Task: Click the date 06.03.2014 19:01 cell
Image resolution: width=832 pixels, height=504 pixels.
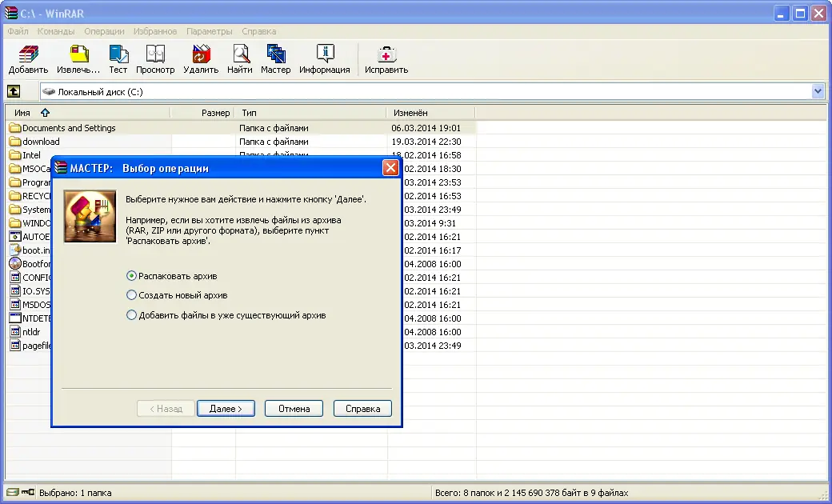Action: [x=426, y=128]
